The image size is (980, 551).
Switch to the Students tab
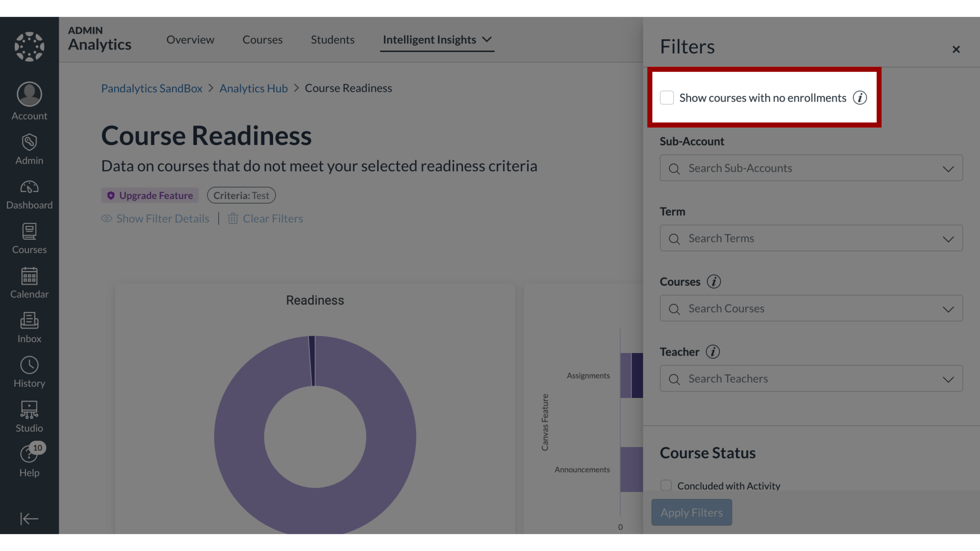332,40
